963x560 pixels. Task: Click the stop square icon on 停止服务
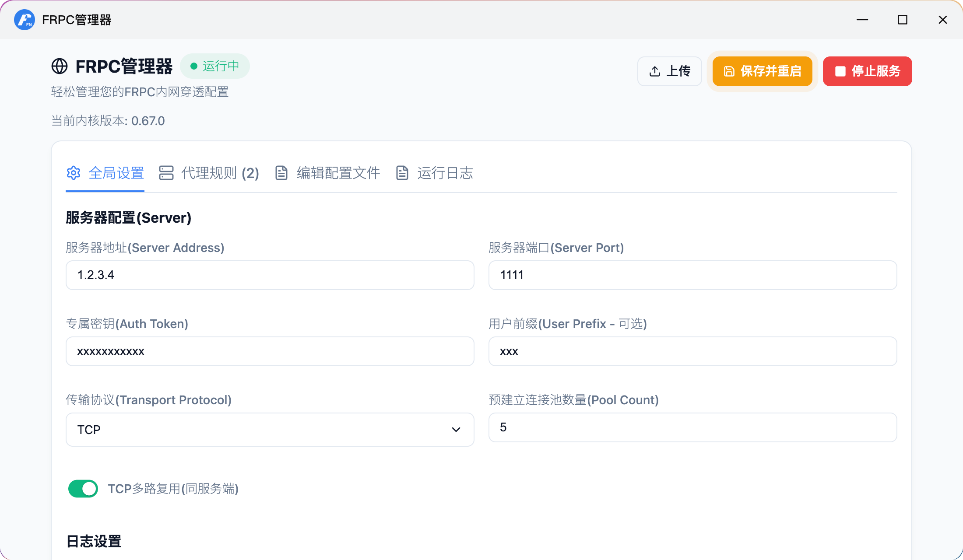point(840,71)
